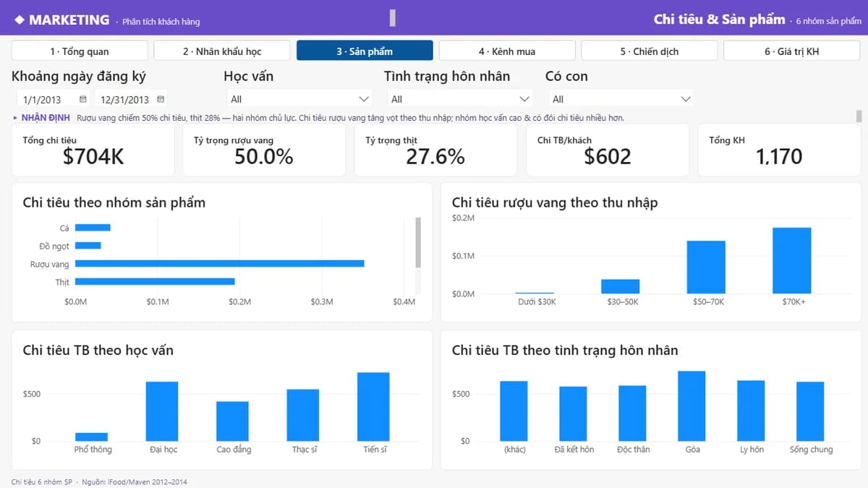
Task: Select the Tiến sĩ education bar
Action: pyautogui.click(x=373, y=406)
